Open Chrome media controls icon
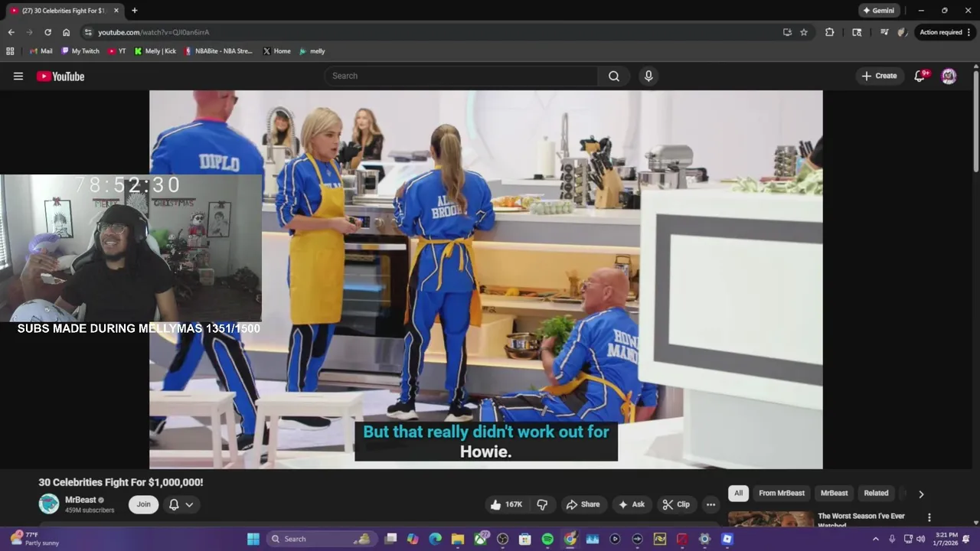 884,32
